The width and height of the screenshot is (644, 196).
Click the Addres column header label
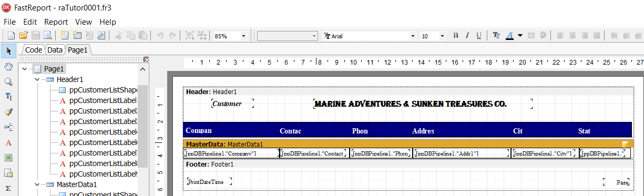(423, 131)
